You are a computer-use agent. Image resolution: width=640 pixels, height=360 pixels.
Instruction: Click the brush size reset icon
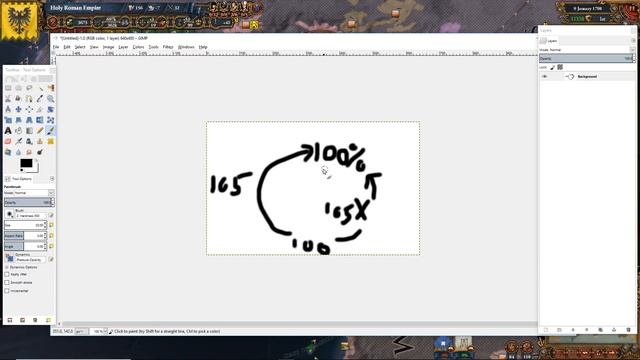pos(51,225)
